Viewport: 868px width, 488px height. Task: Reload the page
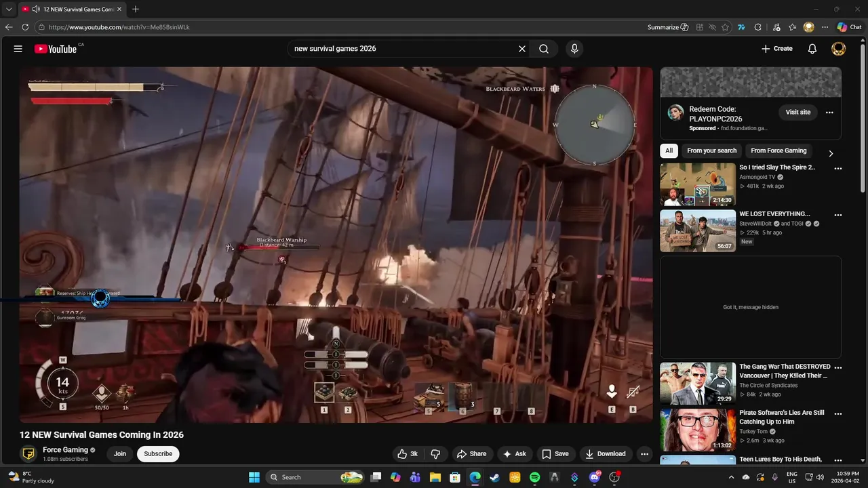click(25, 27)
